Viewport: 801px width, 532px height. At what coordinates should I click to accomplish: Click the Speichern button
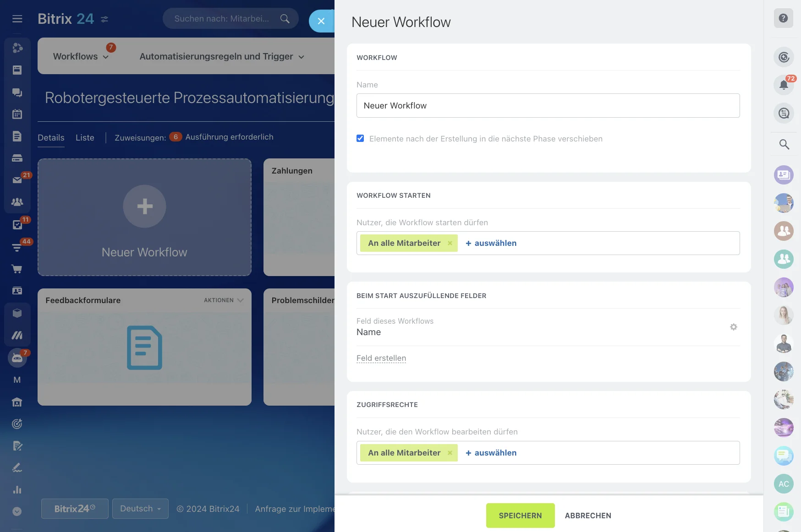(520, 516)
